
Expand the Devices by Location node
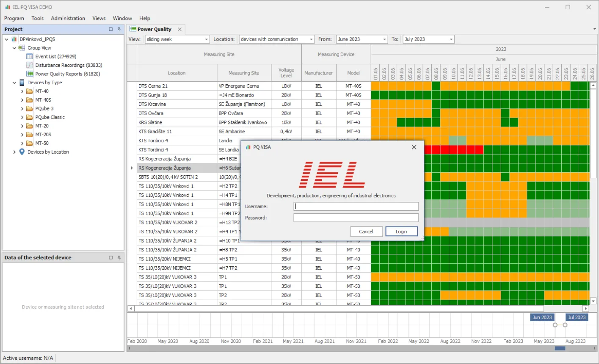[14, 152]
